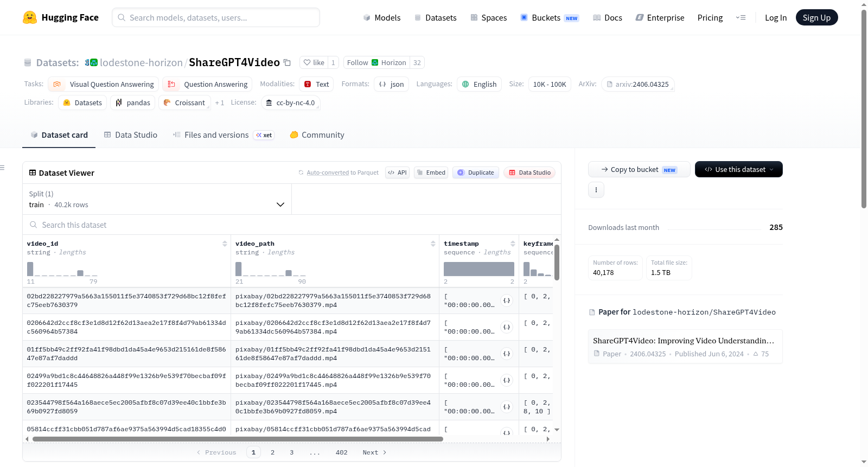Image resolution: width=868 pixels, height=467 pixels.
Task: Open Spaces in the top navigation
Action: pos(489,17)
